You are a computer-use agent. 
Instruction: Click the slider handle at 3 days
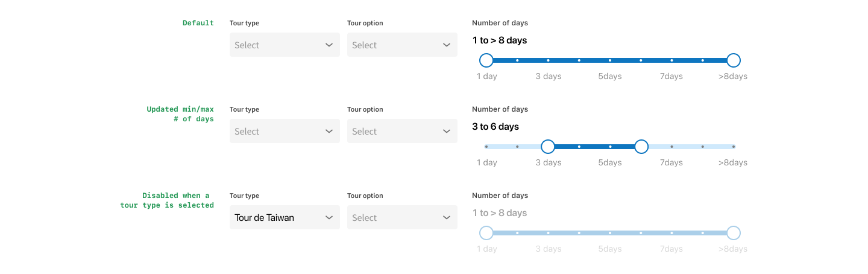(x=548, y=147)
